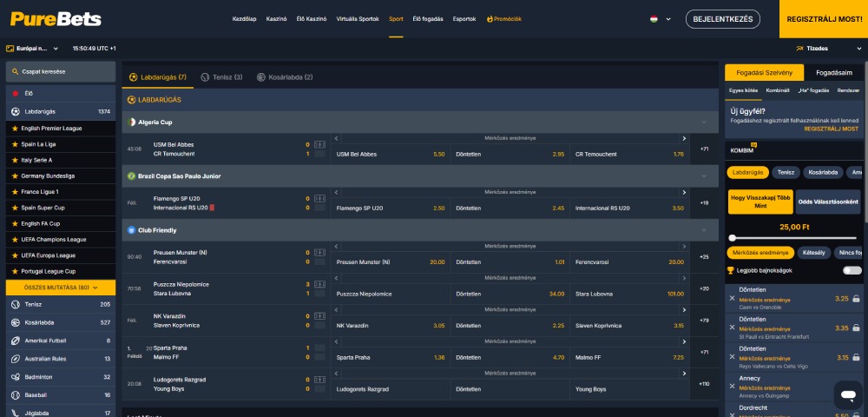Collapse the Algeria Cup section
Screen dimensions: 868x417
click(704, 122)
